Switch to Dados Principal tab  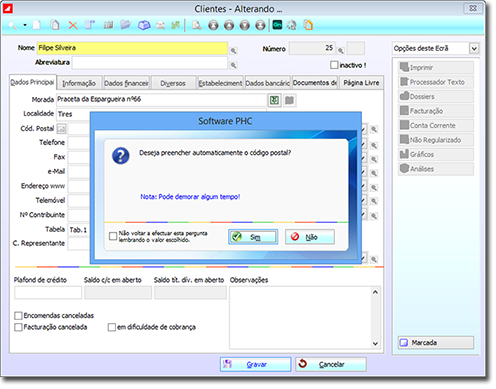pyautogui.click(x=32, y=82)
